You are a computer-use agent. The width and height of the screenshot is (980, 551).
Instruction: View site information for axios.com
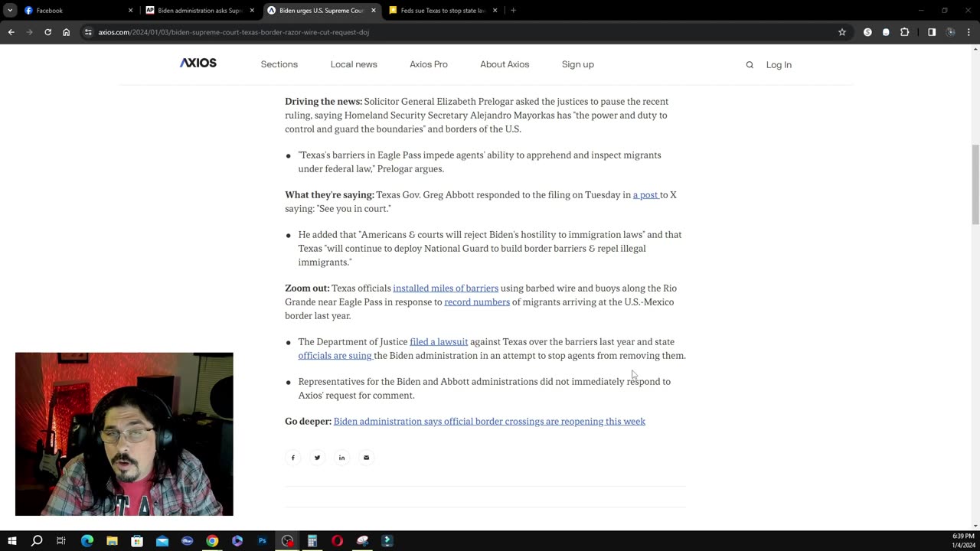click(88, 32)
